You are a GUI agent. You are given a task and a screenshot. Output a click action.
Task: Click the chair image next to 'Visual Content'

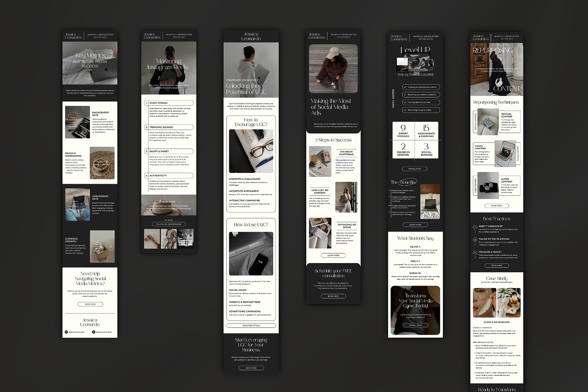point(505,154)
